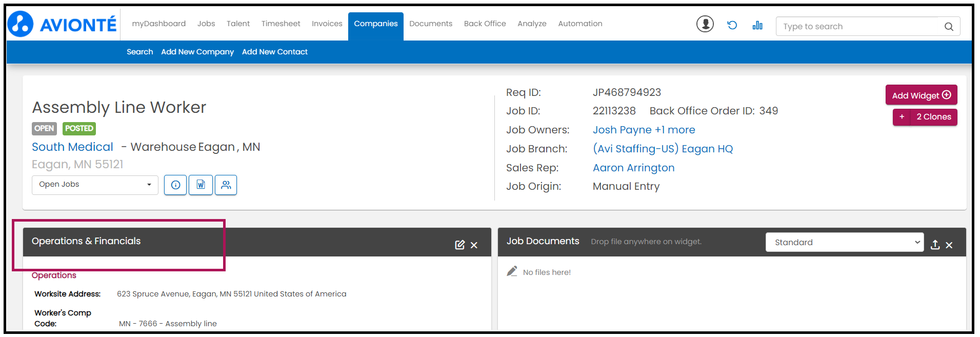Go to myDashboard menu
The width and height of the screenshot is (980, 337).
pos(159,24)
